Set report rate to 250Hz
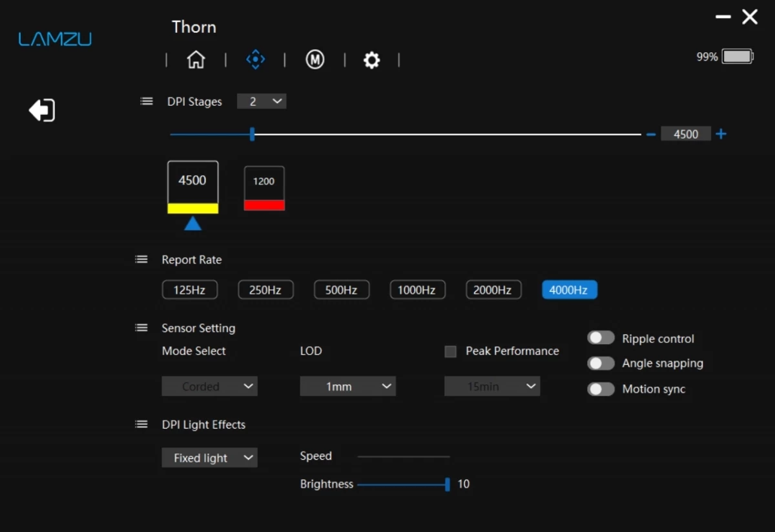The height and width of the screenshot is (532, 775). 265,290
